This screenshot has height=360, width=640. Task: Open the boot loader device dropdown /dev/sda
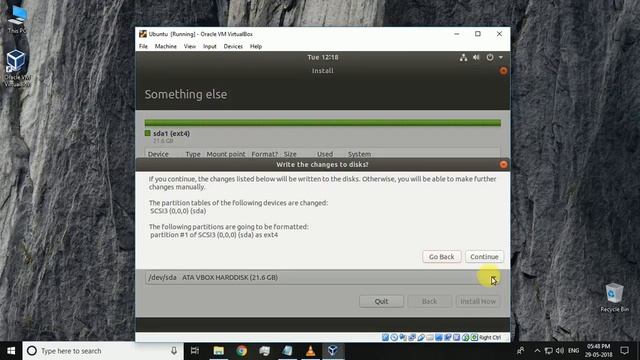pos(322,278)
